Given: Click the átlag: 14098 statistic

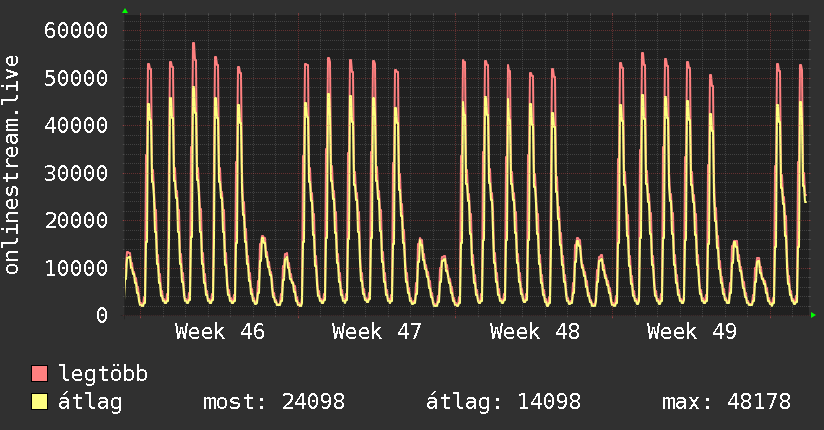Looking at the screenshot, I should coord(503,402).
